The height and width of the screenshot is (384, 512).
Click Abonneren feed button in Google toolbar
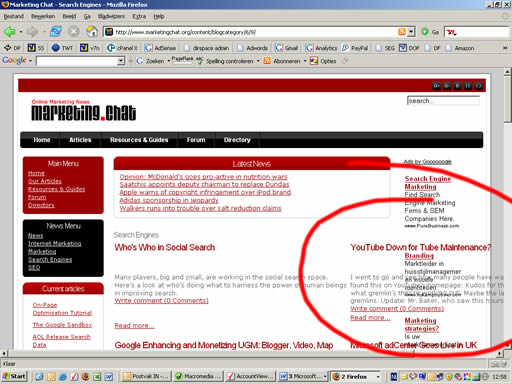[282, 61]
